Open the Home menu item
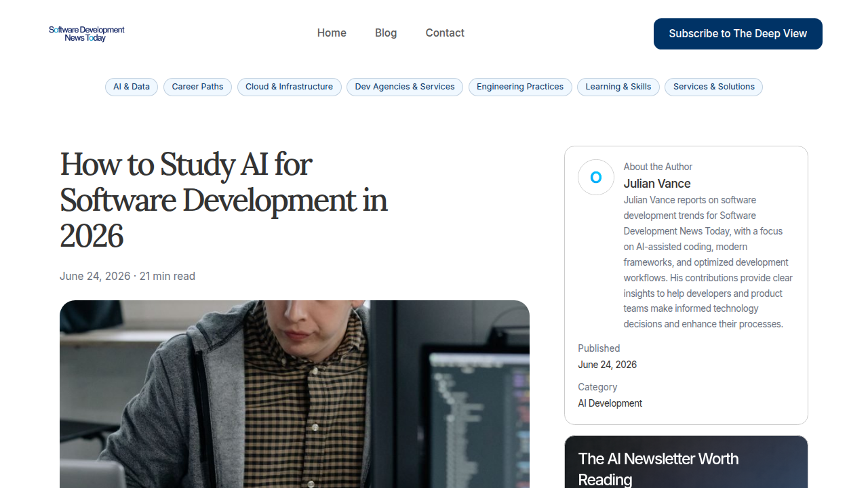868x488 pixels. click(x=332, y=33)
